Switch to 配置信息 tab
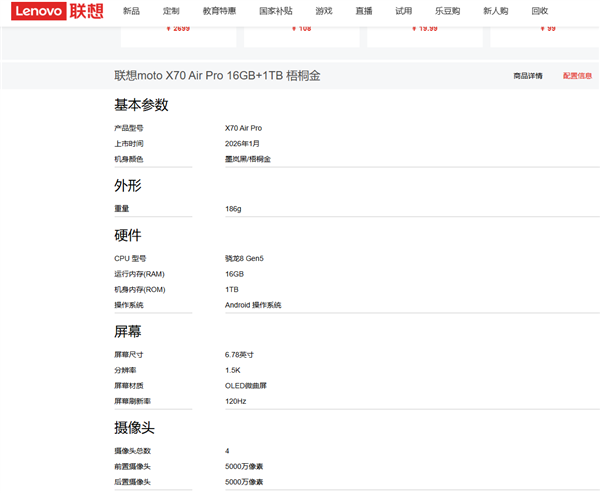The image size is (600, 493). click(577, 76)
